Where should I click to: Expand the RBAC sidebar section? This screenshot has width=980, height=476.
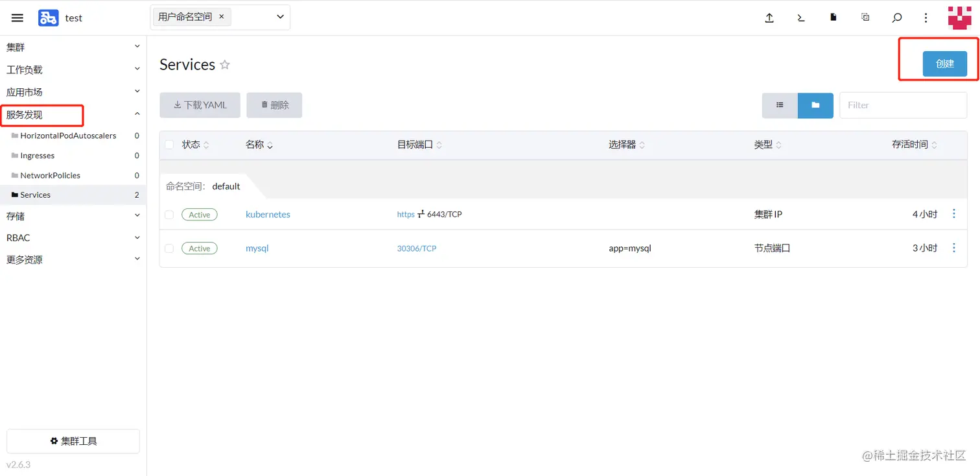tap(73, 238)
